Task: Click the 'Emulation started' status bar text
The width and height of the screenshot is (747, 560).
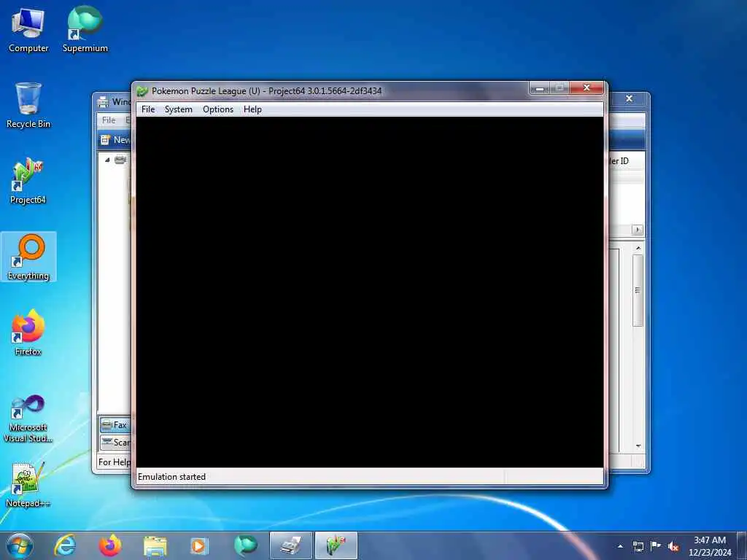Action: pyautogui.click(x=171, y=477)
